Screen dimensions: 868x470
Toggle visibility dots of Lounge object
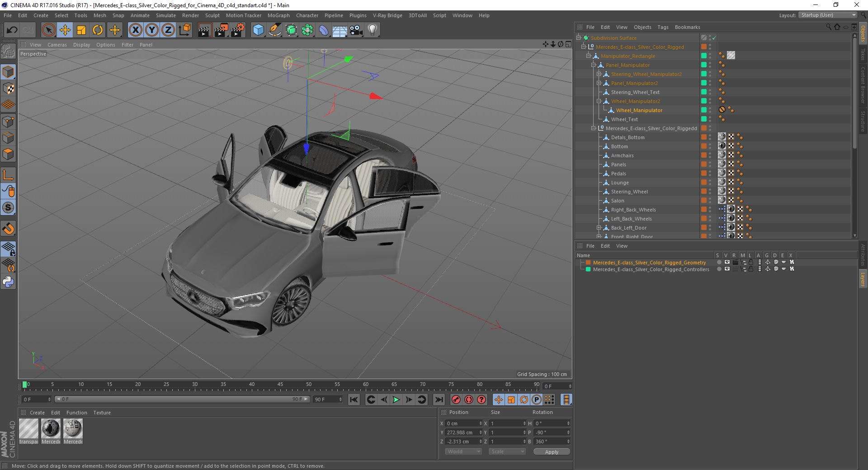coord(710,183)
